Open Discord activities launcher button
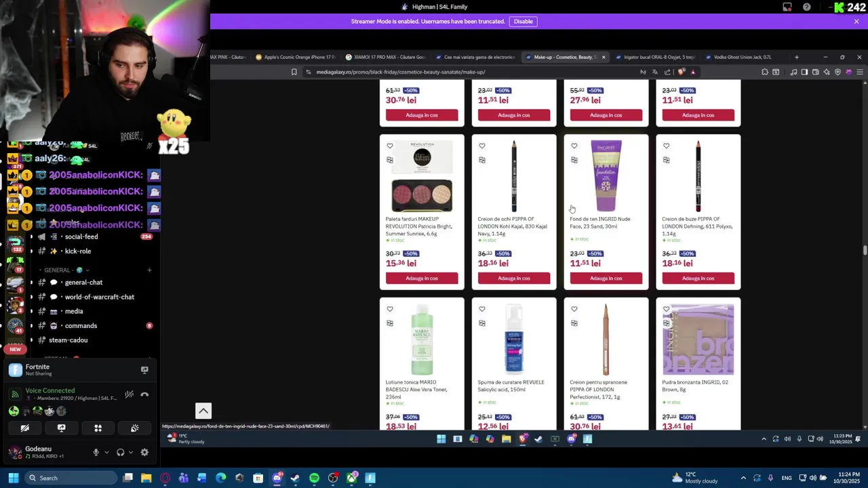868x488 pixels. click(x=98, y=428)
